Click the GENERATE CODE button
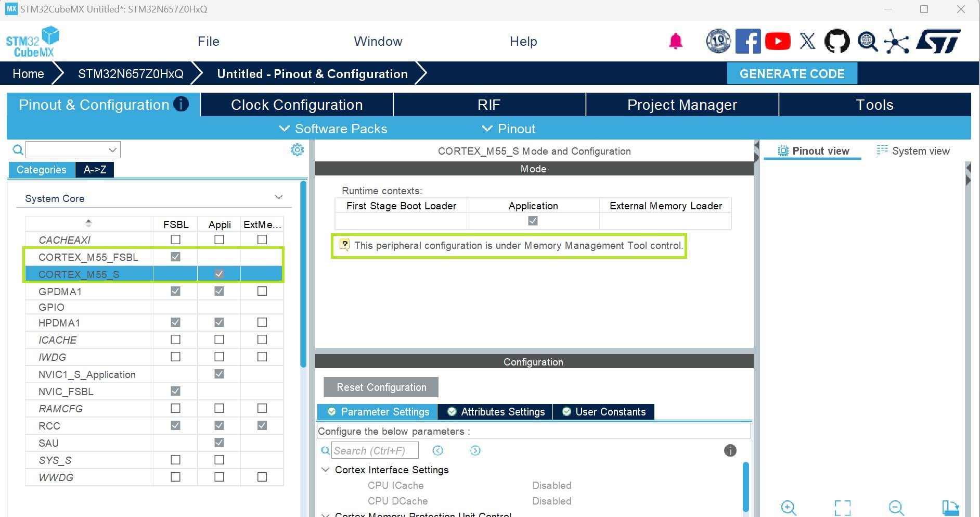Viewport: 980px width, 517px height. 792,73
